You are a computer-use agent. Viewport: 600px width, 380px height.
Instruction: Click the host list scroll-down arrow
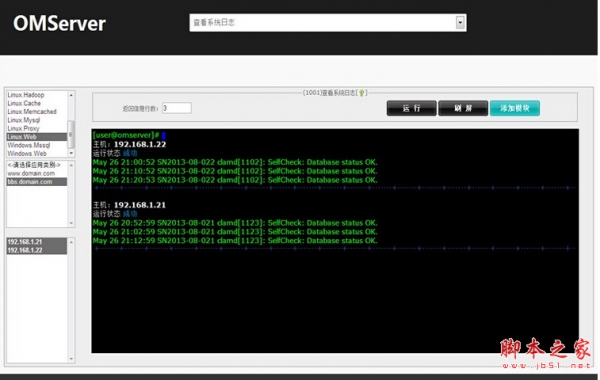click(71, 359)
